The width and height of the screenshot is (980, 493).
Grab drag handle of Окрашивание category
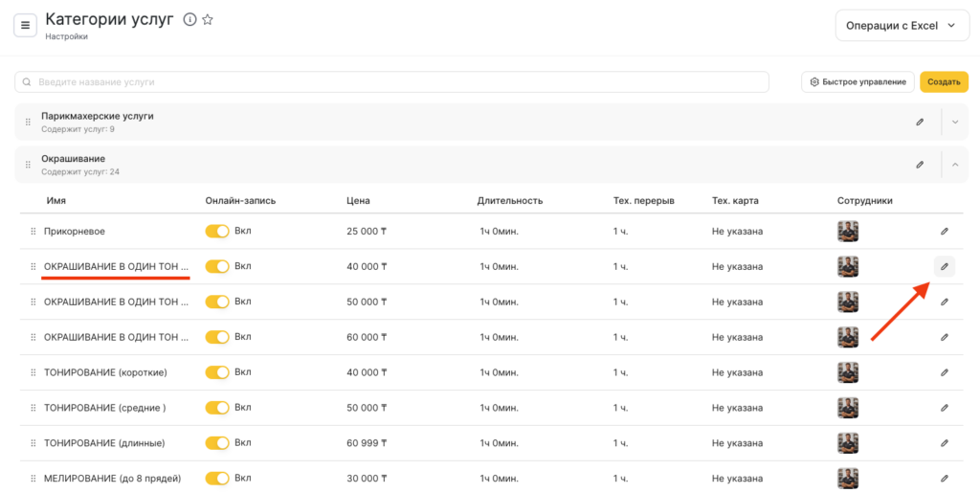(28, 165)
